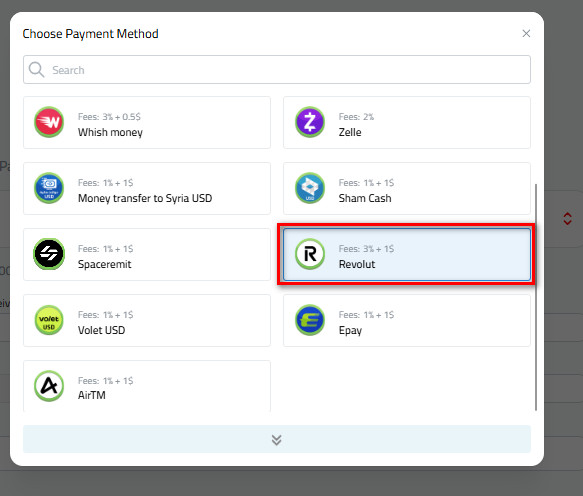Select the Sham Cash option
583x496 pixels.
pyautogui.click(x=407, y=188)
